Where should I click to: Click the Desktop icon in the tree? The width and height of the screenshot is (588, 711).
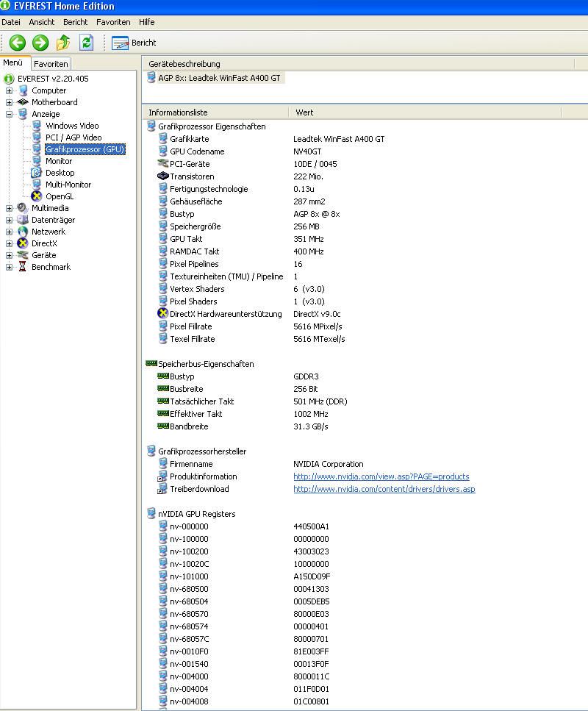coord(37,173)
